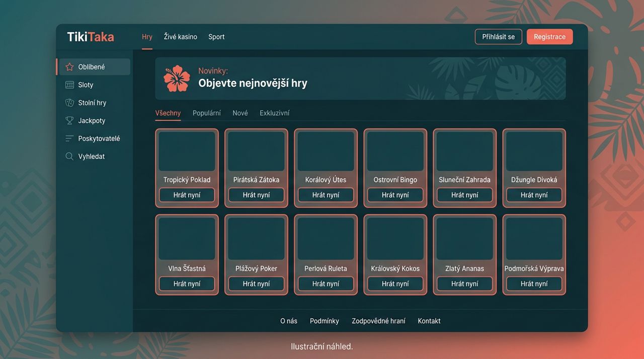Click the Podmořská Výprava game thumbnail
644x359 pixels.
(534, 239)
